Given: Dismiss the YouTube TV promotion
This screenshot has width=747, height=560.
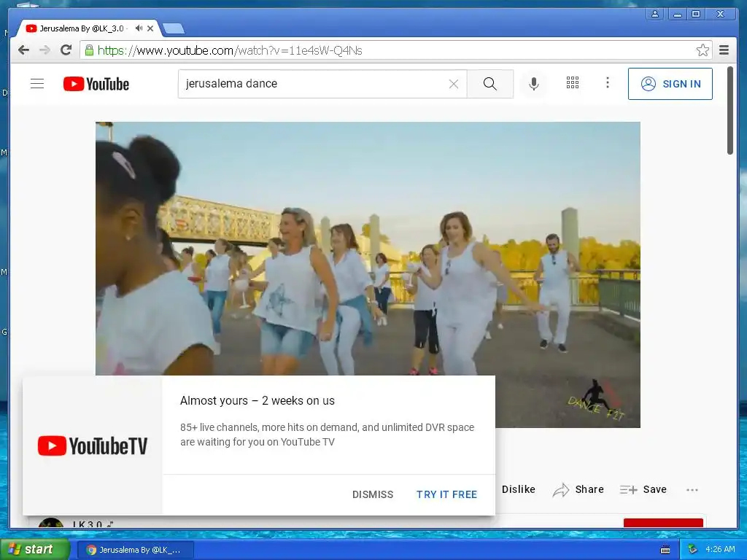Looking at the screenshot, I should coord(373,494).
